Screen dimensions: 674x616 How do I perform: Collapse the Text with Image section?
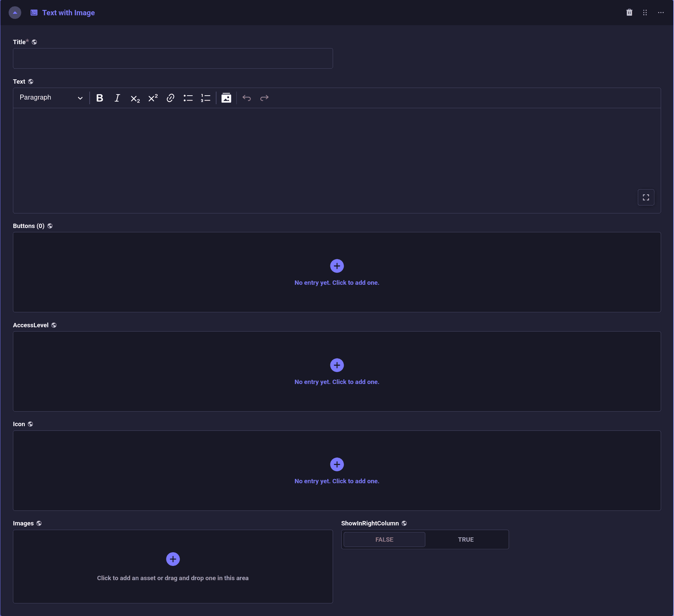pyautogui.click(x=15, y=13)
